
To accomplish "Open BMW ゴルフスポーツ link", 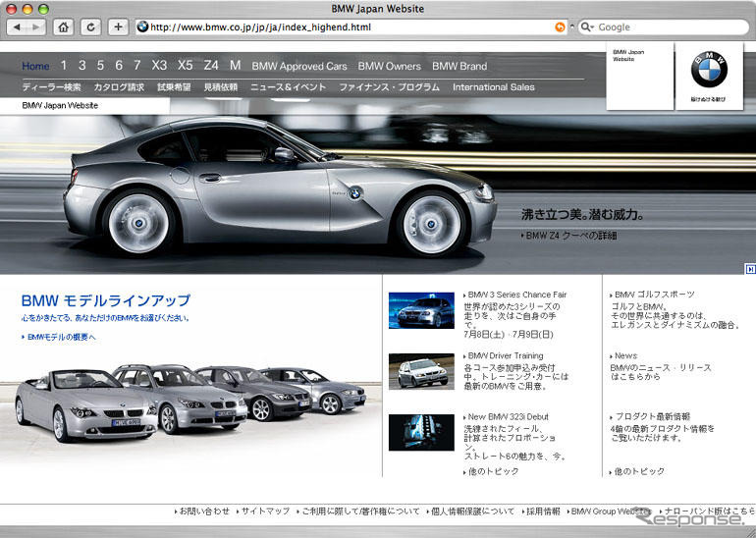I will coord(652,295).
